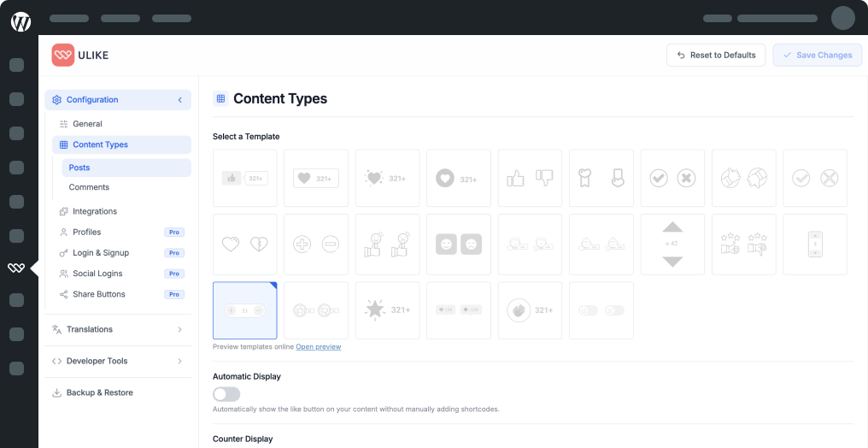Select up/down arrows +42 voting template

point(672,245)
